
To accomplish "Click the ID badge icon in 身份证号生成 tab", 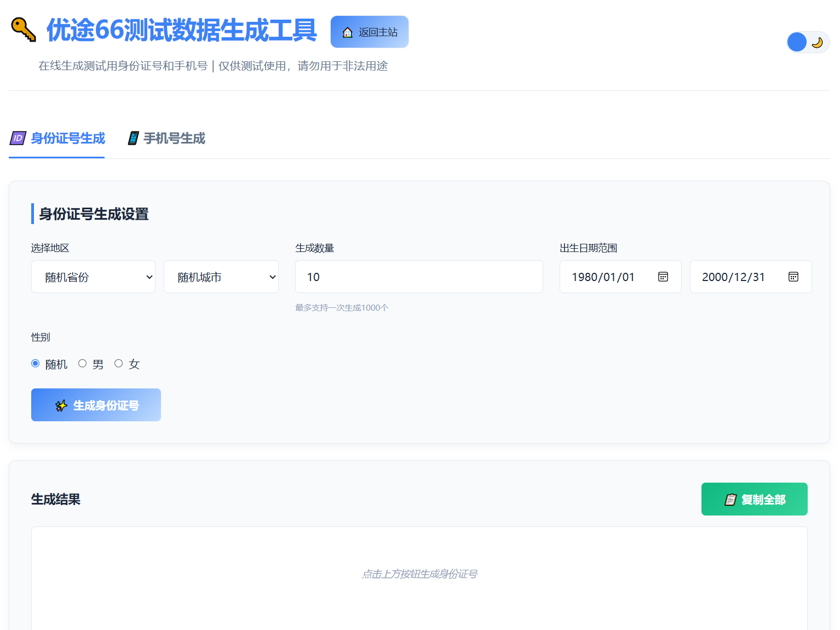I will pyautogui.click(x=18, y=138).
